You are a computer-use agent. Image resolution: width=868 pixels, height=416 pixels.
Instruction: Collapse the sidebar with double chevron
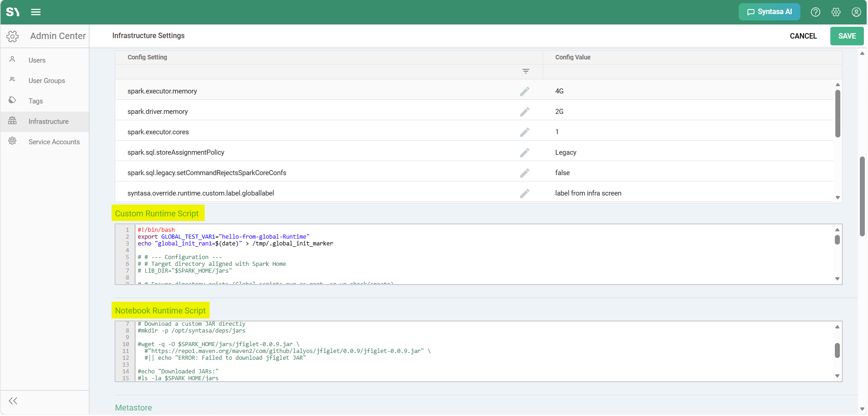point(13,401)
